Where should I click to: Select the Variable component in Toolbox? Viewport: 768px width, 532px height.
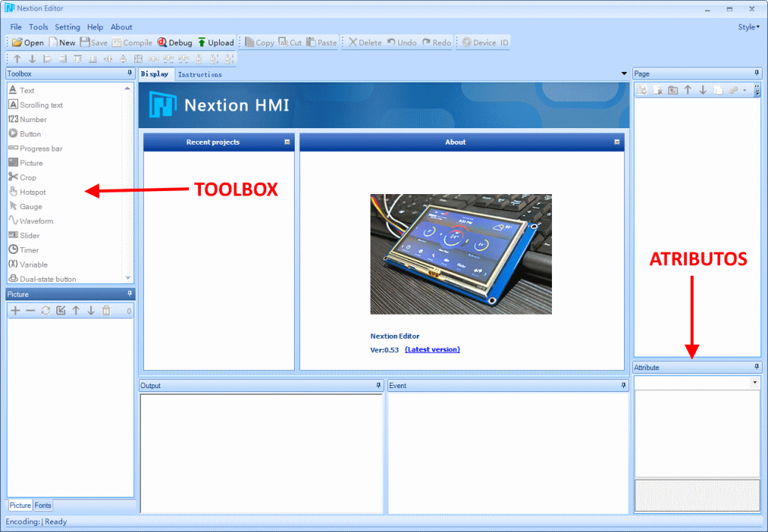28,265
